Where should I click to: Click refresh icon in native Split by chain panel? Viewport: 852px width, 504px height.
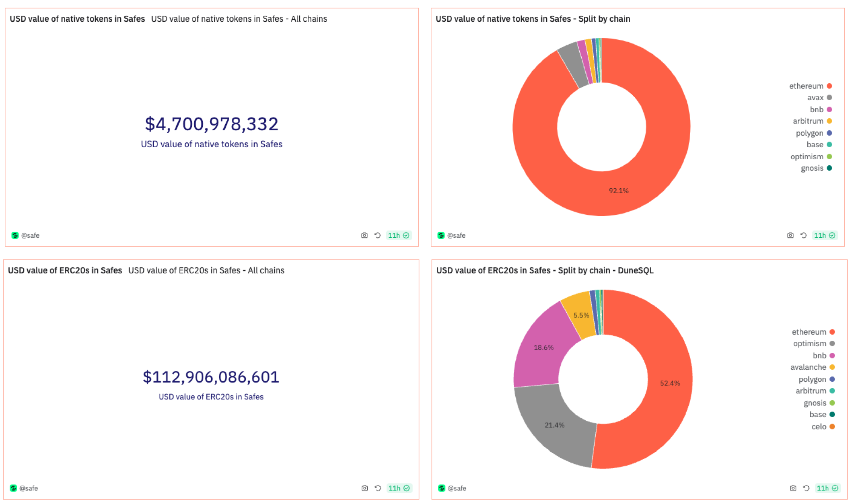point(803,235)
